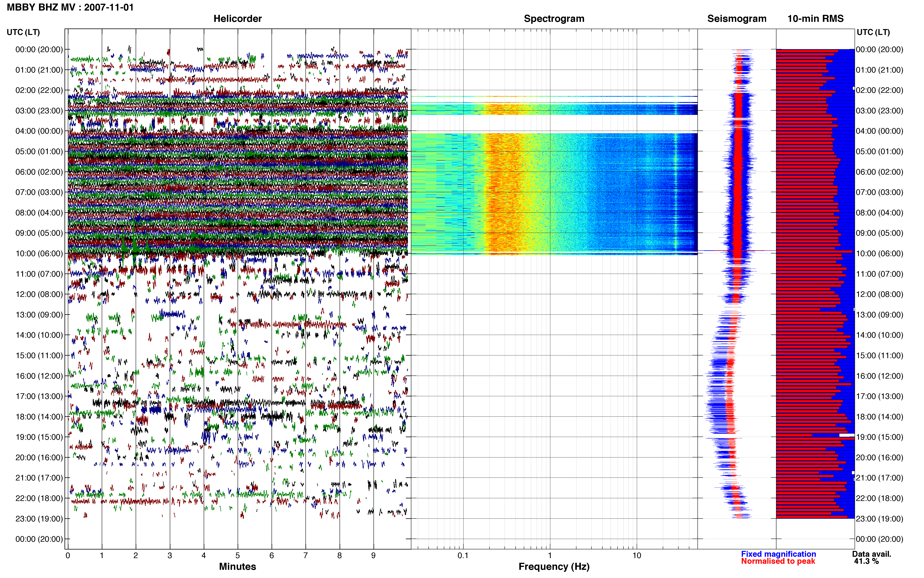Click the UTC (LT) label on the right axis
Screen dimensions: 924x578
873,32
